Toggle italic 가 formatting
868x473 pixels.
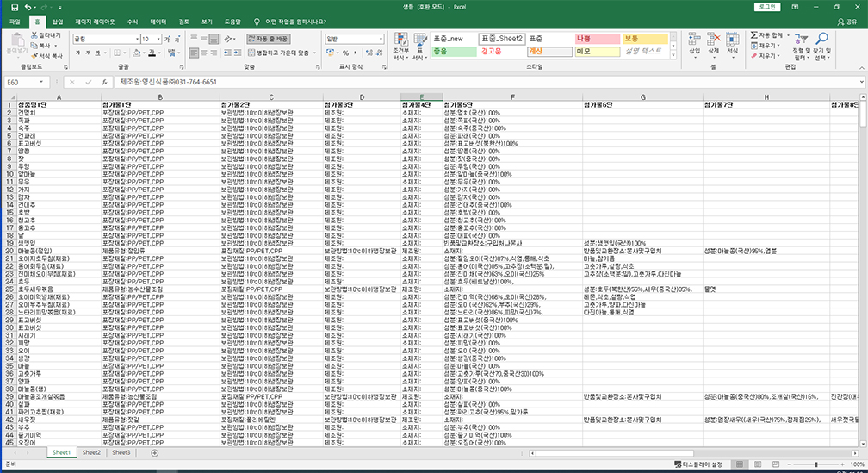88,53
